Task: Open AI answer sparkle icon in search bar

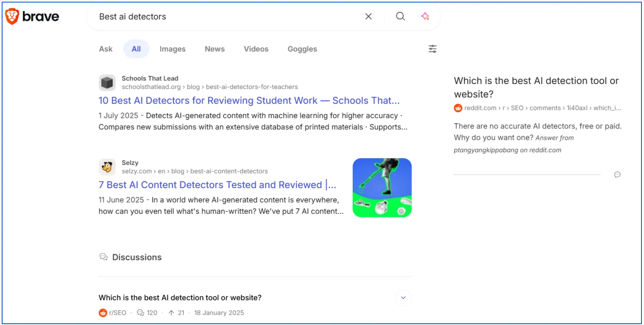Action: click(425, 16)
